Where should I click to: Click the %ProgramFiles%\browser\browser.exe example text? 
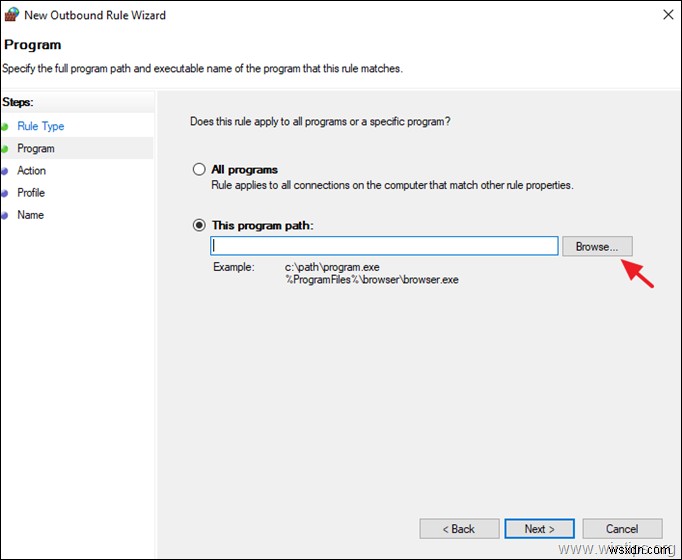coord(372,280)
